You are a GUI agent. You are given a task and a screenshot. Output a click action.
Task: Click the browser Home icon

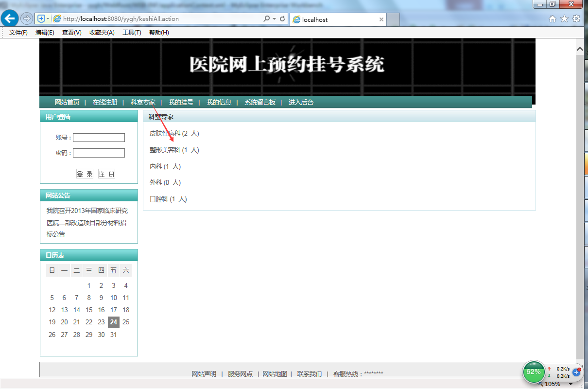(x=553, y=19)
